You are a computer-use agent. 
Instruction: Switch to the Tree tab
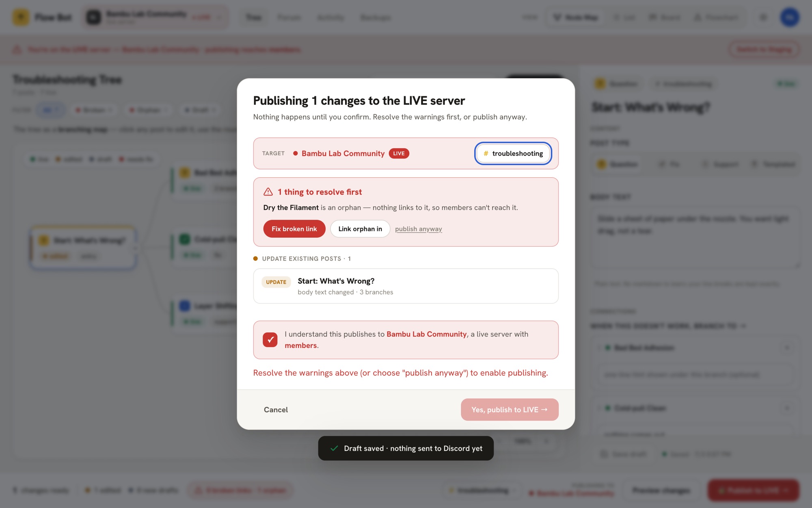(x=254, y=17)
